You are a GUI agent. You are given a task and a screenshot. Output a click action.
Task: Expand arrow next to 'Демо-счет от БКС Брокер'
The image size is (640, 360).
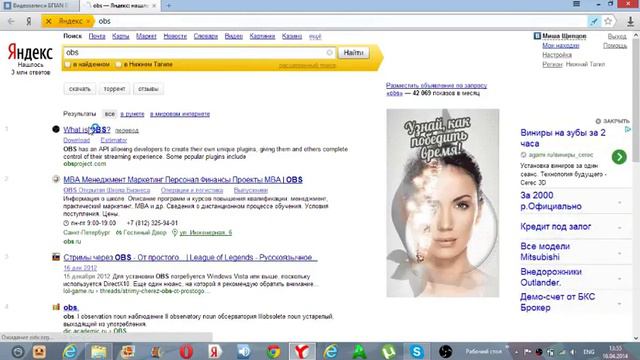click(620, 304)
